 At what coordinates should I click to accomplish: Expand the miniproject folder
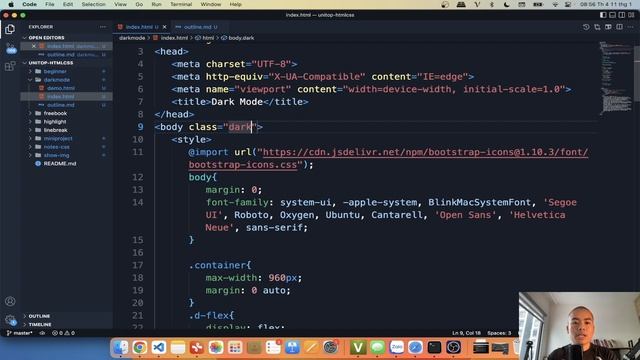click(x=58, y=138)
